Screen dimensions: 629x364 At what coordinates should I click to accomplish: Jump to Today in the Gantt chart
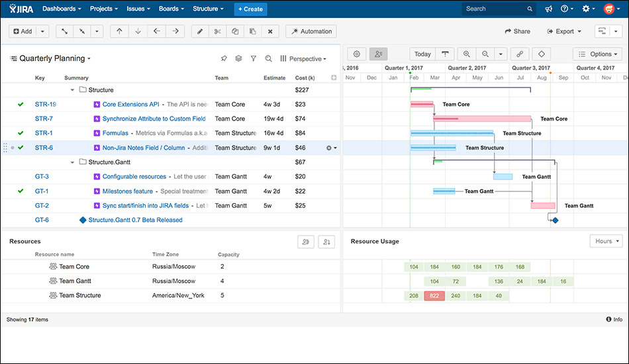(422, 54)
